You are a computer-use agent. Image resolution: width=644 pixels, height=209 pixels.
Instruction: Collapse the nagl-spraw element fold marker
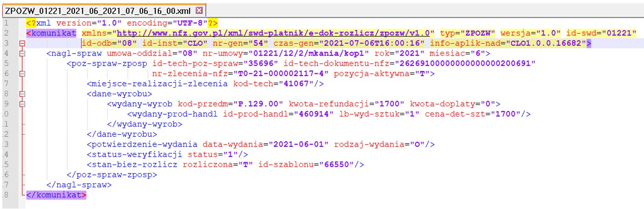21,53
